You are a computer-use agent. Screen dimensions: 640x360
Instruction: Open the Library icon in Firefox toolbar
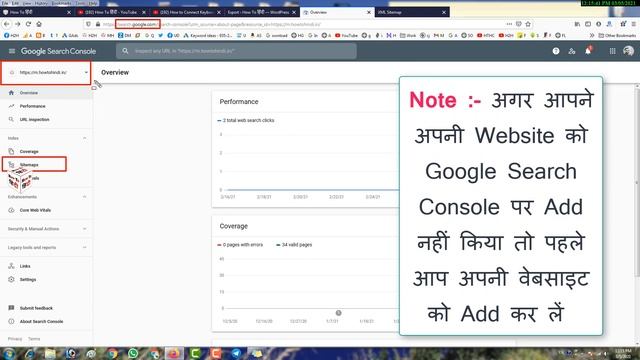tap(577, 24)
